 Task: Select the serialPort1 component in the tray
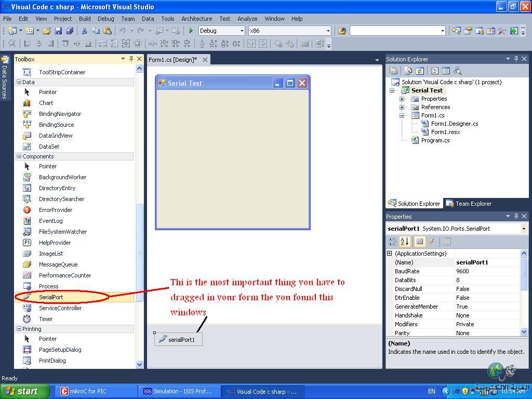pyautogui.click(x=179, y=340)
